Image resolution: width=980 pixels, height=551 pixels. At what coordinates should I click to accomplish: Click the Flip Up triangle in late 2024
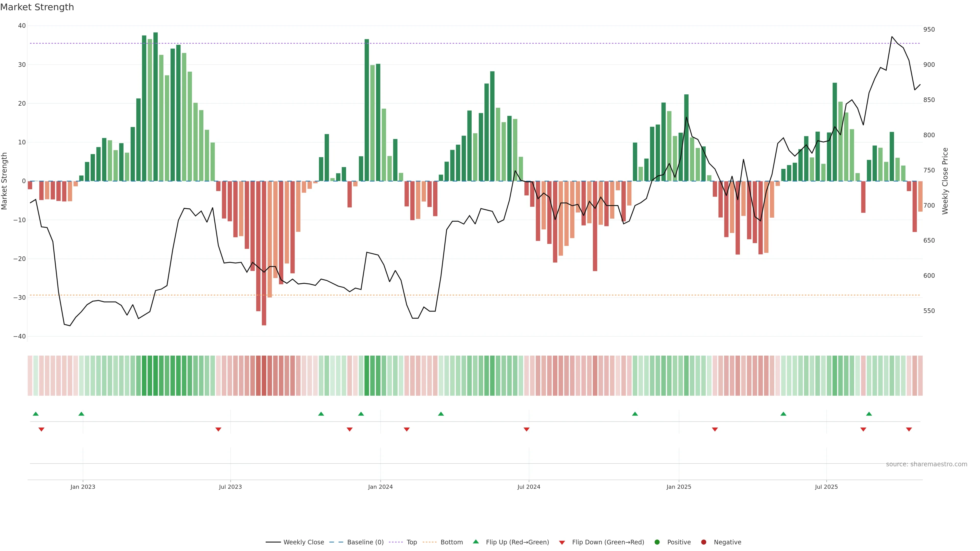click(635, 414)
